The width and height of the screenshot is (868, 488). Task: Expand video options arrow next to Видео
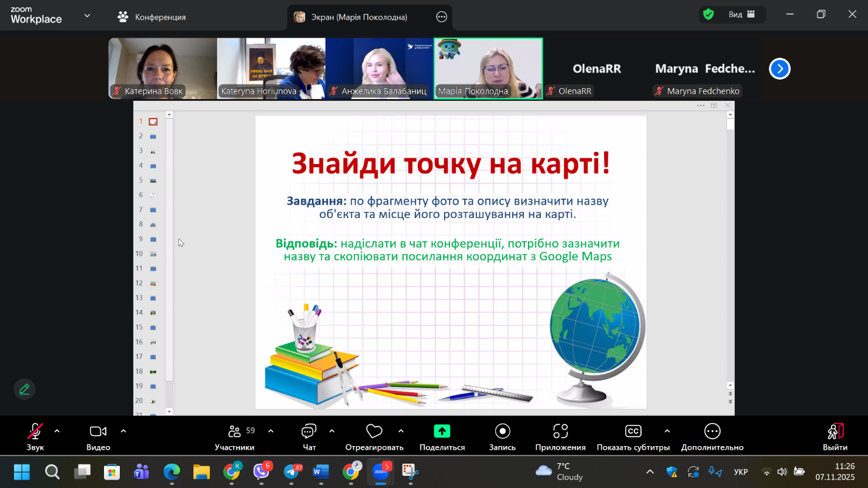click(123, 431)
